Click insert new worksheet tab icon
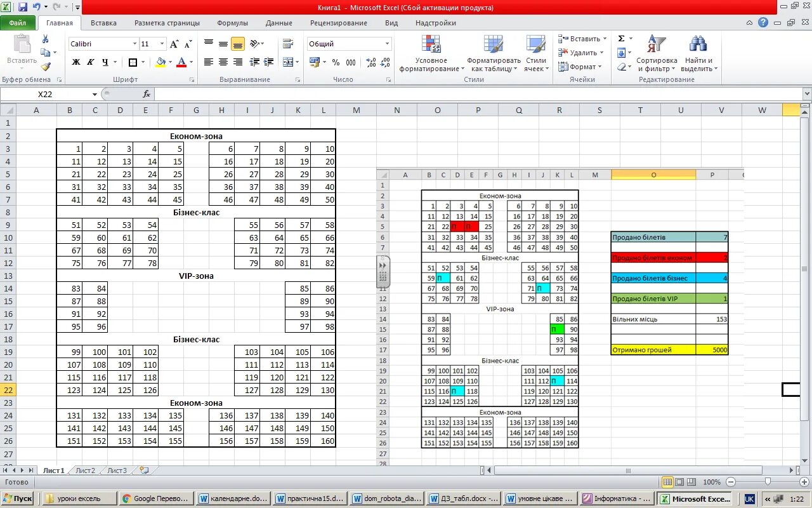The image size is (812, 508). pyautogui.click(x=144, y=471)
